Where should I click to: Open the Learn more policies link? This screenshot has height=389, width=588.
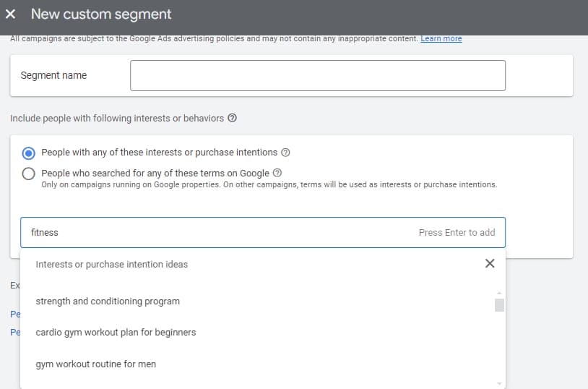tap(441, 38)
